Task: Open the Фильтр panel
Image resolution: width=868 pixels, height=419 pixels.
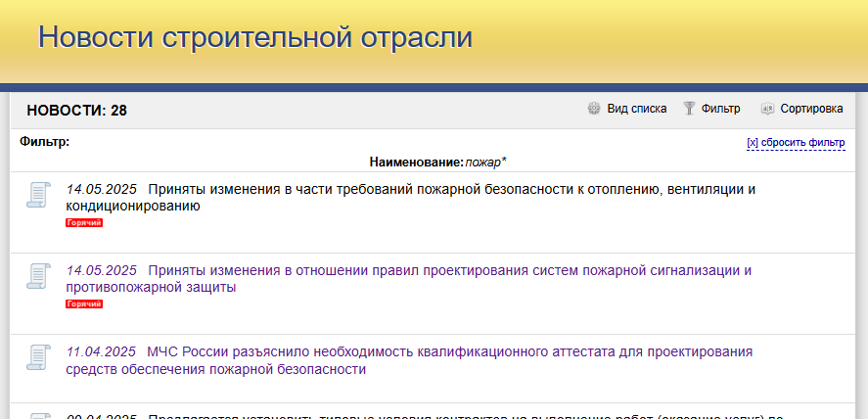Action: [720, 109]
